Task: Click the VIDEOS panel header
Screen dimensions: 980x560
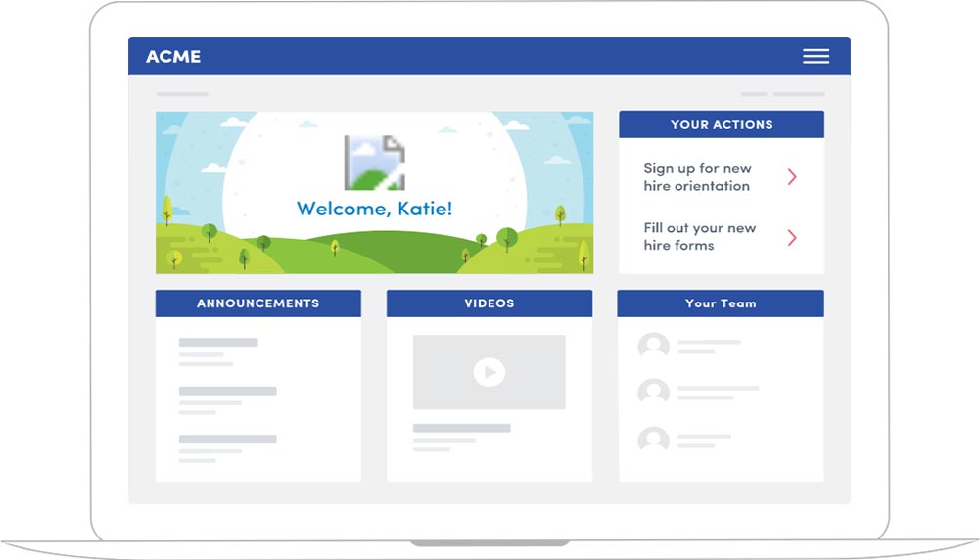Action: 489,303
